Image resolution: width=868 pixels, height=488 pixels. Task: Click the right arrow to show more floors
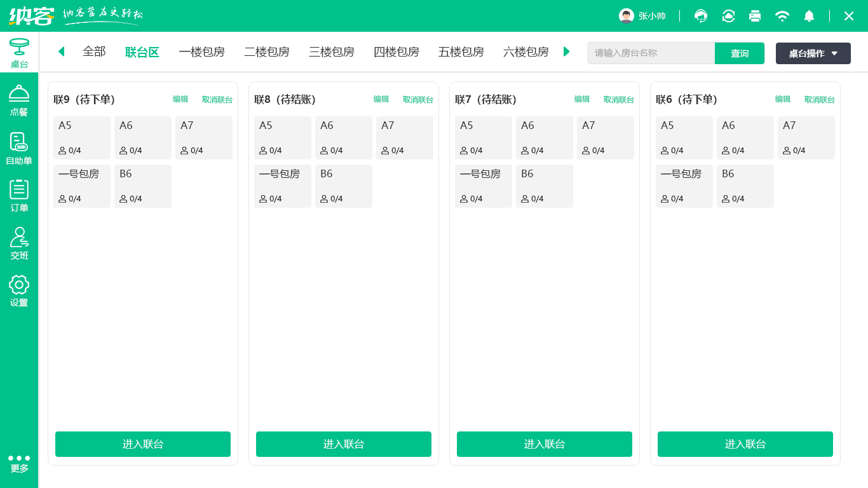(566, 51)
